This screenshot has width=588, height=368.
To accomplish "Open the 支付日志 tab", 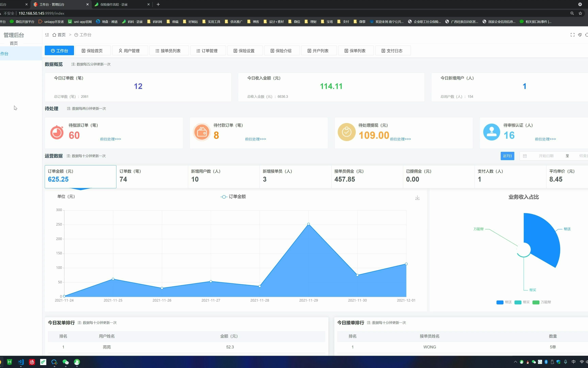I will [393, 51].
